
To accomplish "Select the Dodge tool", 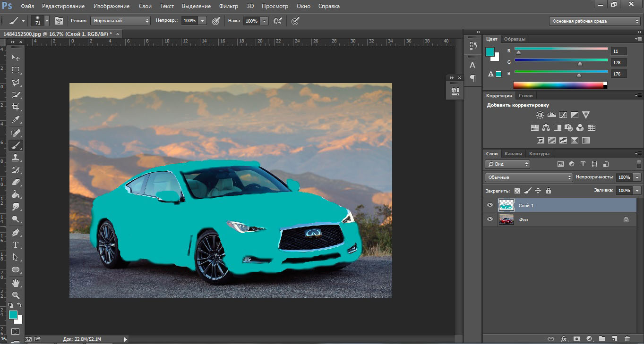I will (16, 219).
